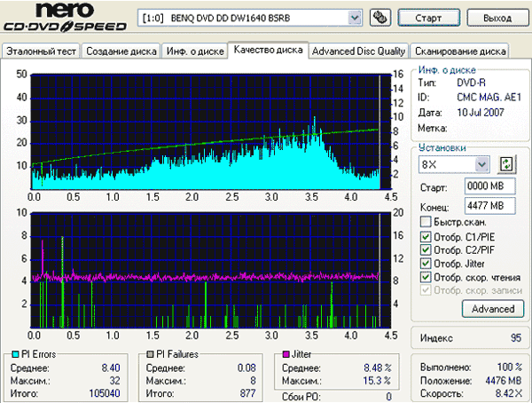Click the PI Errors maximum value 32
Screen dimensions: 532x403
(x=114, y=381)
